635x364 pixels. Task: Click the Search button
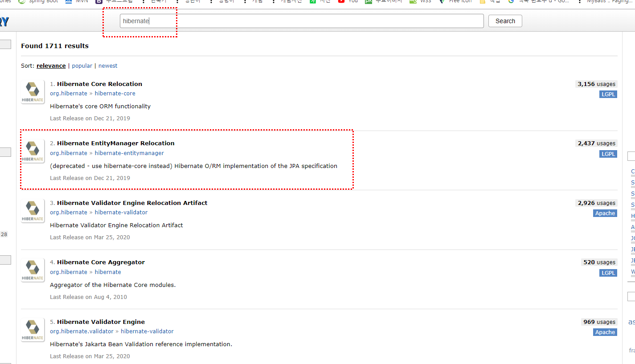point(505,21)
